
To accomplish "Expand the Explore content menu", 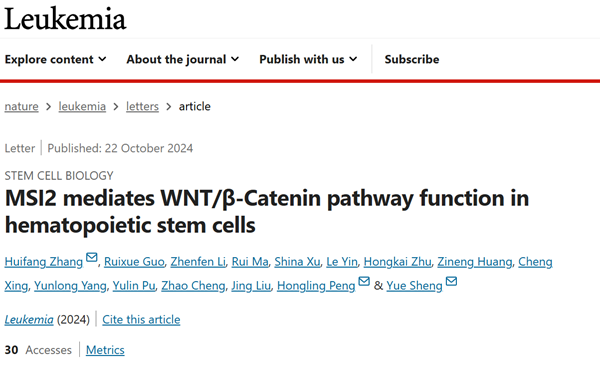I will pyautogui.click(x=55, y=59).
